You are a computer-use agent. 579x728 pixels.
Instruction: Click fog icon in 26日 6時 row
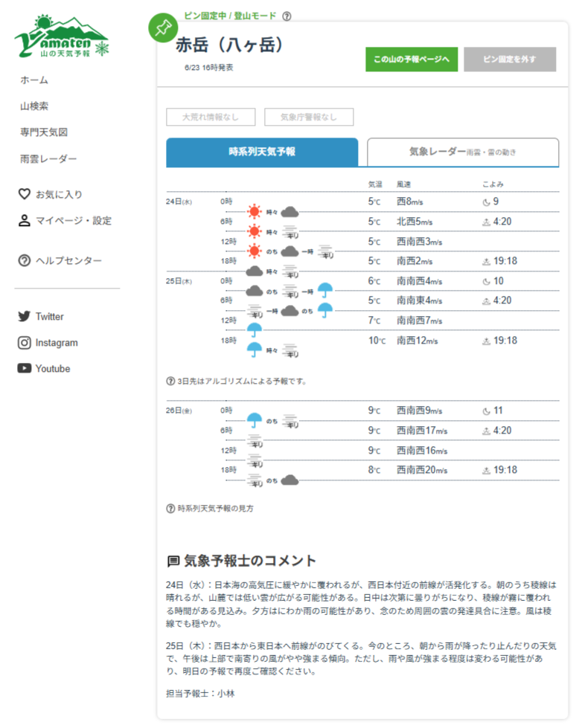pyautogui.click(x=255, y=441)
